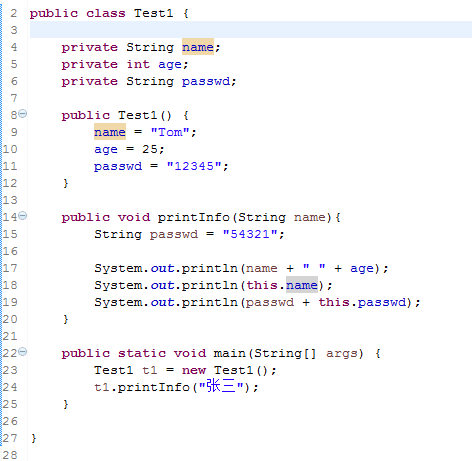The image size is (472, 461).
Task: Click highlighted 'name' in the "Tom" assignment
Action: click(x=110, y=132)
